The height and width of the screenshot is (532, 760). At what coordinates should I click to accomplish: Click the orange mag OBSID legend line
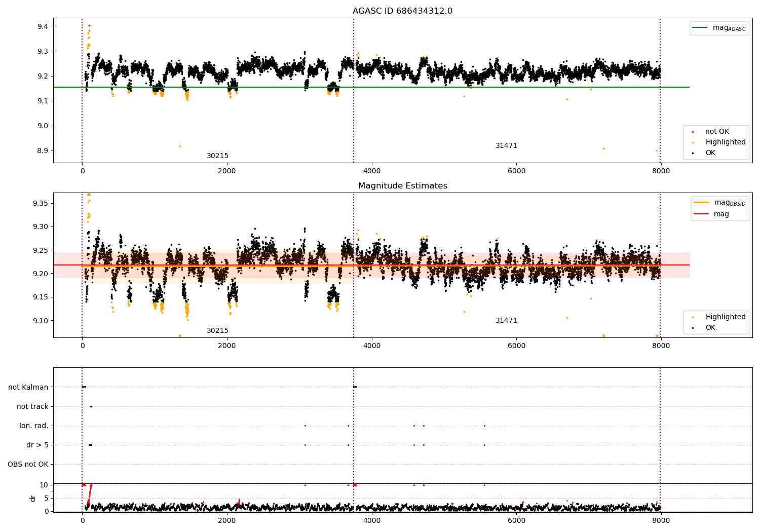(702, 203)
